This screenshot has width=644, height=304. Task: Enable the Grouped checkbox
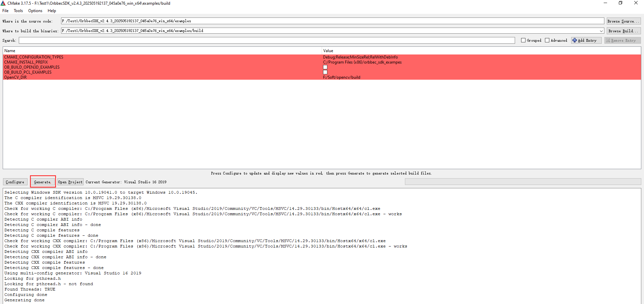pos(523,40)
